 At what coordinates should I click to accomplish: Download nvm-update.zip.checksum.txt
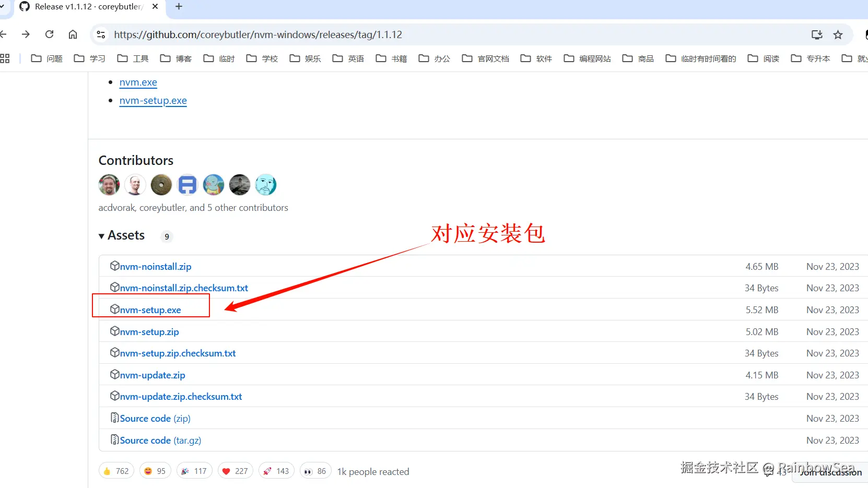(x=181, y=397)
